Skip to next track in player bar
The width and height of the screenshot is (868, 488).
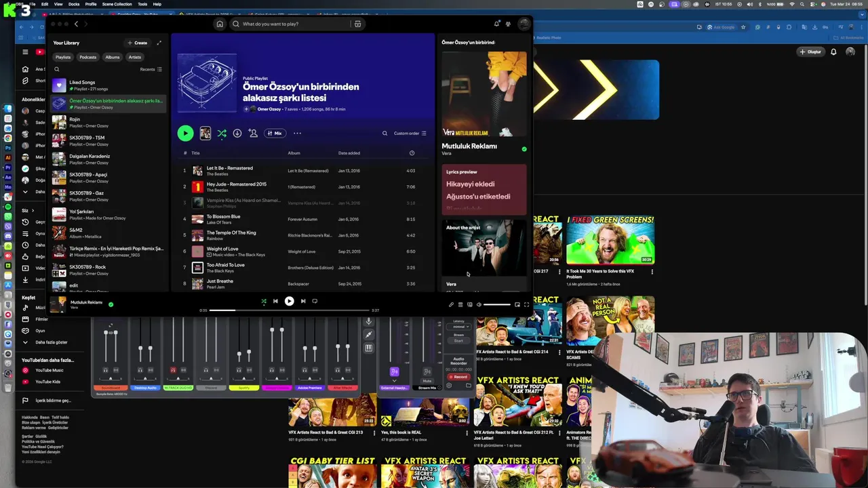tap(303, 301)
